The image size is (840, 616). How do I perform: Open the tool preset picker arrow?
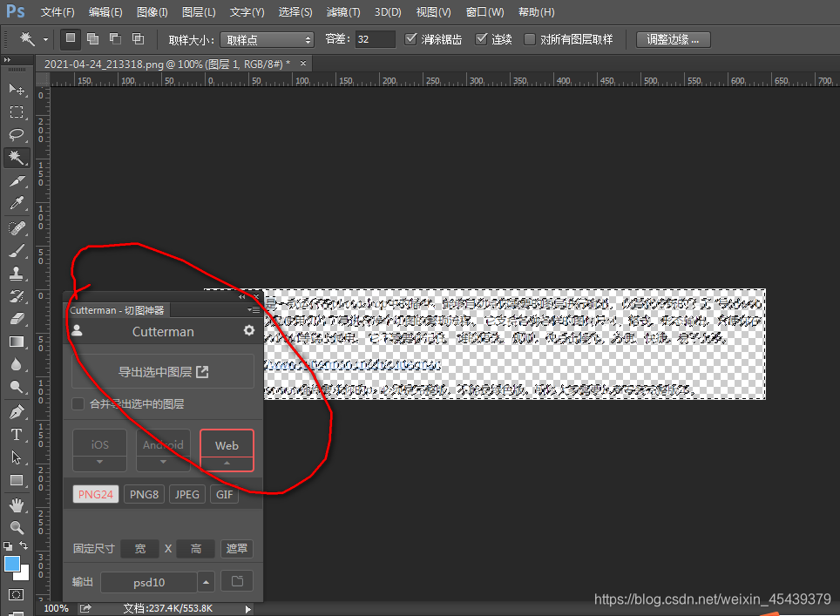45,39
